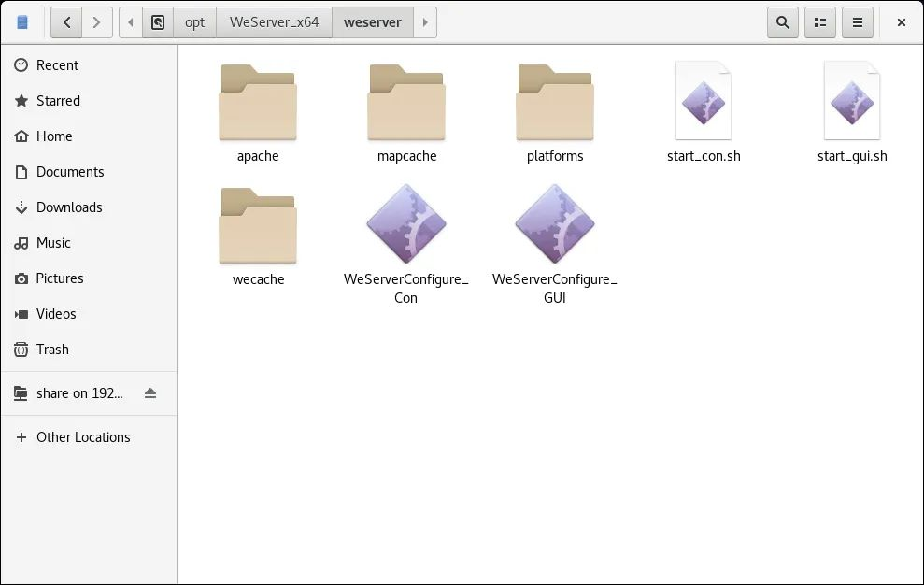The width and height of the screenshot is (924, 585).
Task: Select the mapcache folder icon
Action: (406, 102)
